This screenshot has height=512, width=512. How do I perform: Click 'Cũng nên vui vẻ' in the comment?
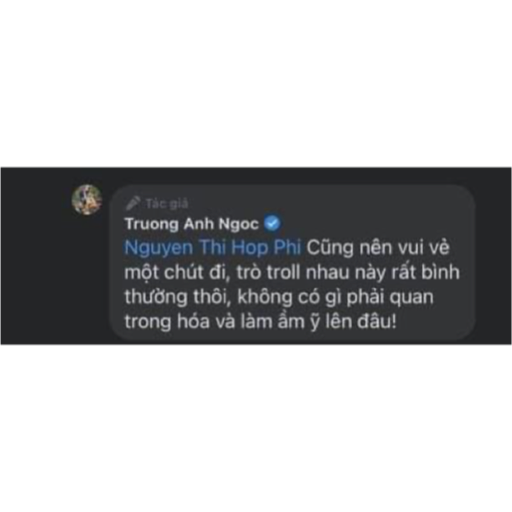click(x=378, y=248)
